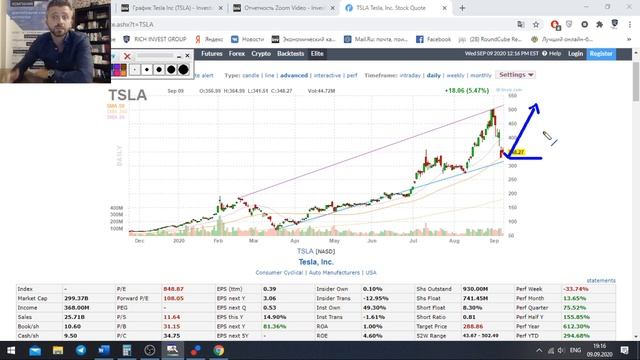Click the Login link
The height and width of the screenshot is (360, 640).
(576, 53)
